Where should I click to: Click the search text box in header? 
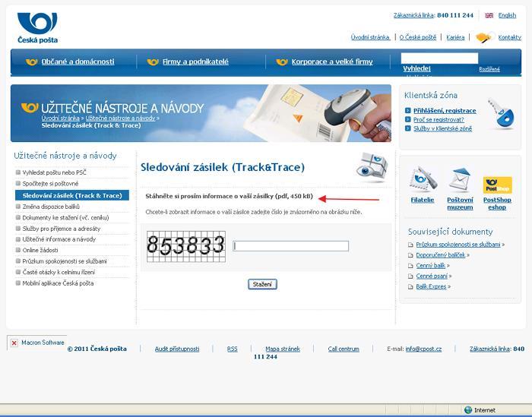[x=439, y=58]
